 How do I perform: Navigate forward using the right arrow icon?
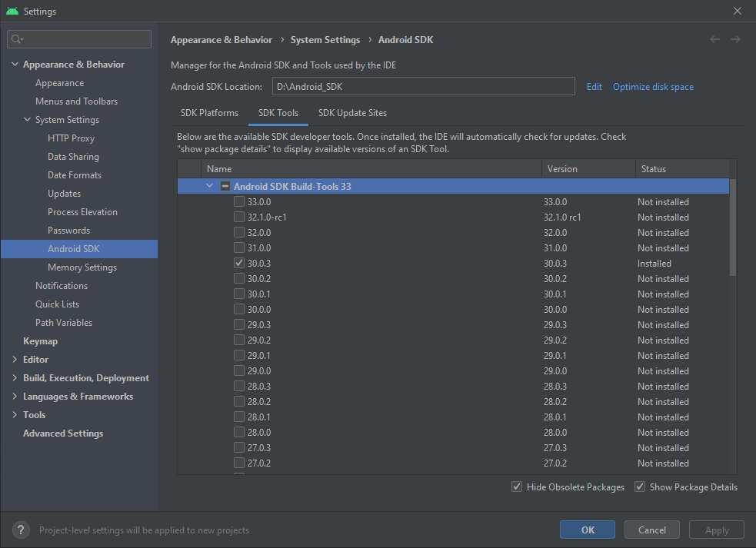pyautogui.click(x=735, y=39)
